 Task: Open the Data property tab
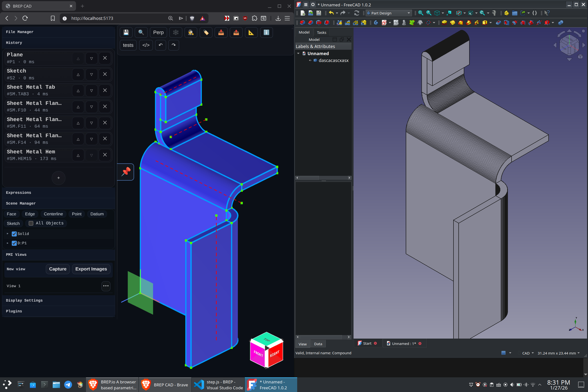point(318,344)
